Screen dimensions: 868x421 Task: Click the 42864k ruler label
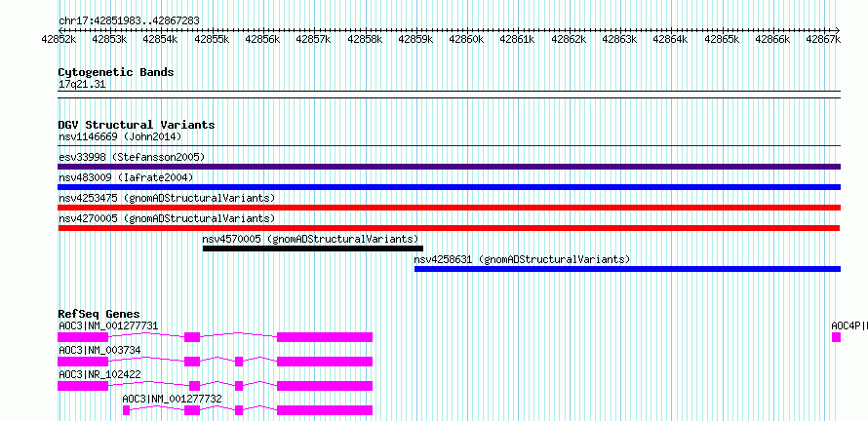[x=670, y=39]
